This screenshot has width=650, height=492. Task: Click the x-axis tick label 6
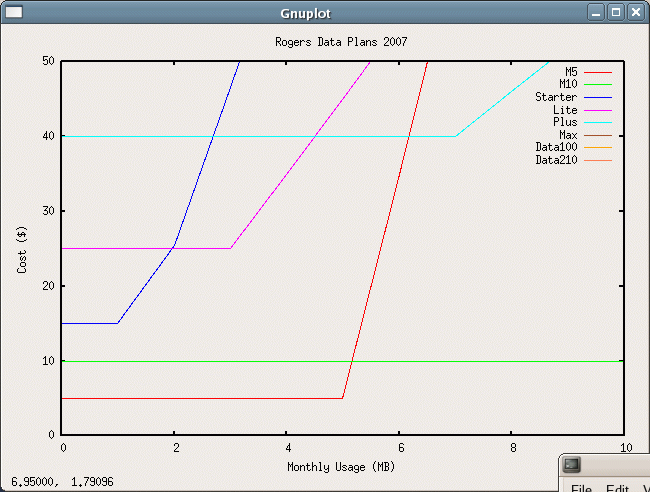401,448
